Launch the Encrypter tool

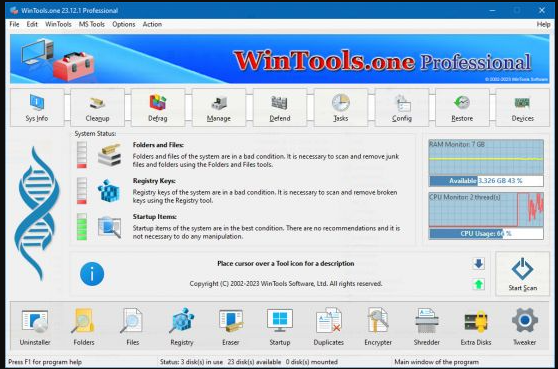coord(378,327)
